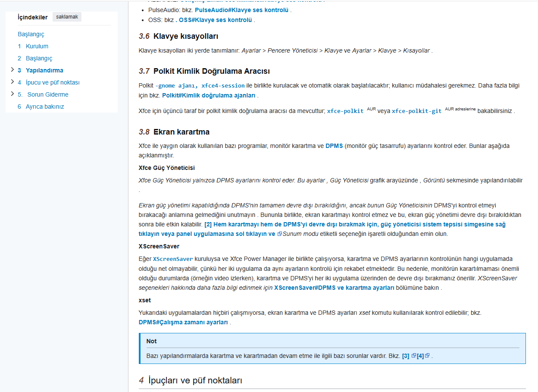Expand the Yapılandırma section in contents
Screen dimensions: 538x392
(12, 70)
